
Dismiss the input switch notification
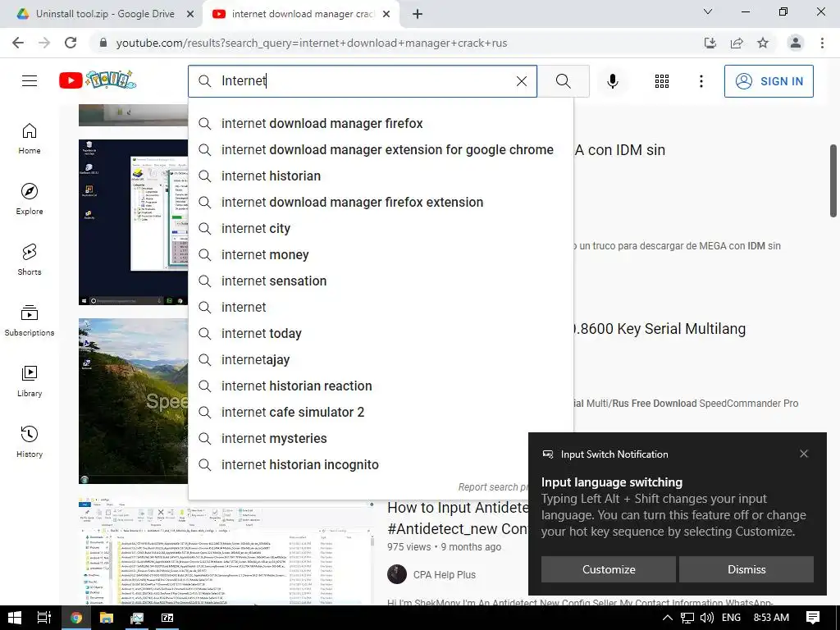(746, 569)
